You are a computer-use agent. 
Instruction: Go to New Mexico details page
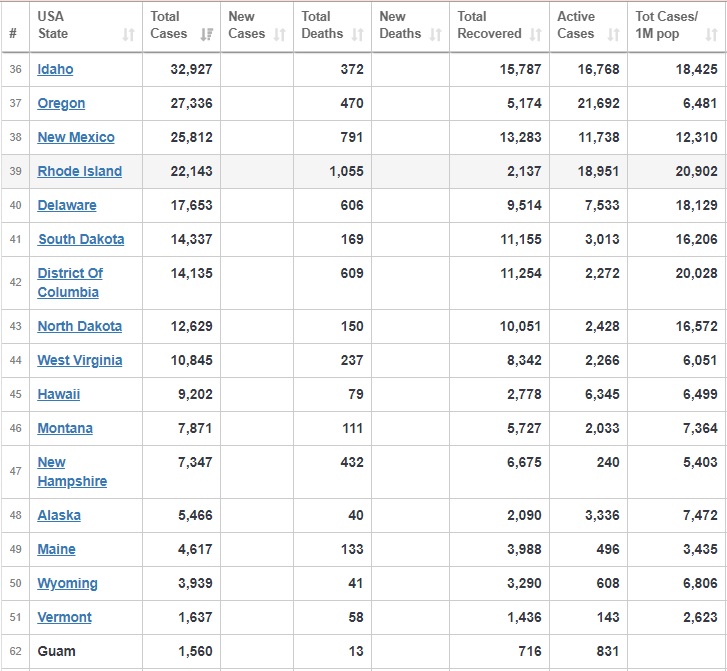[76, 137]
